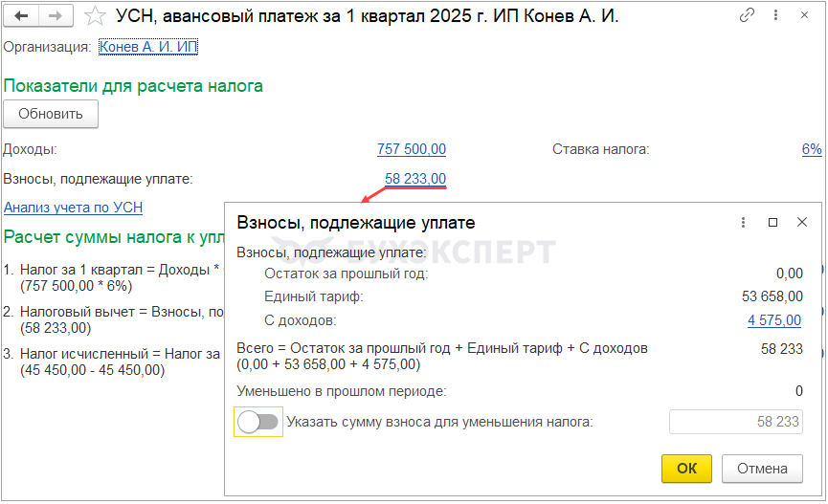Click Уменьшено в прошлом периоде label
Screen dimensions: 828x504
coord(342,391)
